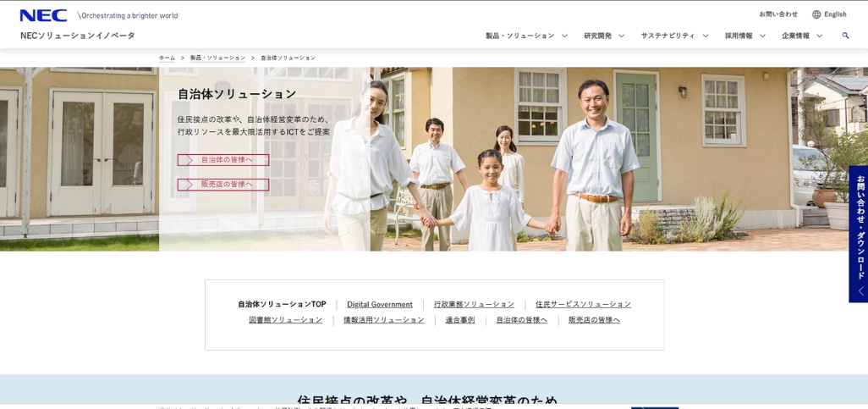
Task: Click 自治体ソリューション breadcrumb text
Action: coord(288,58)
